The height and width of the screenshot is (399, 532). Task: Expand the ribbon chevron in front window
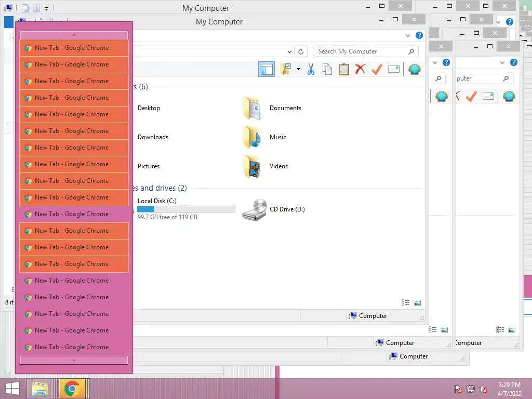point(407,35)
